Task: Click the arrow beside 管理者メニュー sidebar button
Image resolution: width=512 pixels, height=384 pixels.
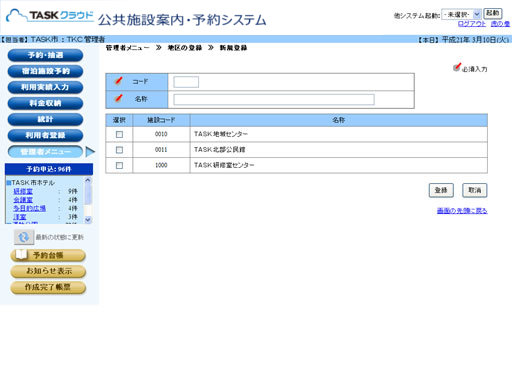Action: point(90,152)
